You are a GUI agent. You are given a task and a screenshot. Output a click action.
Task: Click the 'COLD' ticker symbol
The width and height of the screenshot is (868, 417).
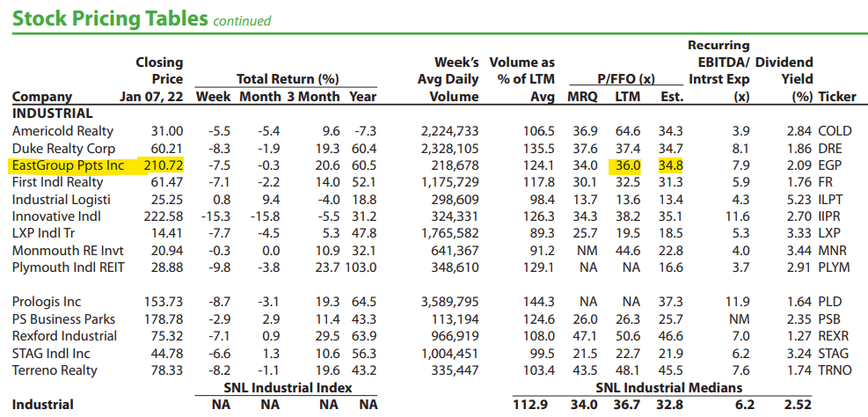835,131
